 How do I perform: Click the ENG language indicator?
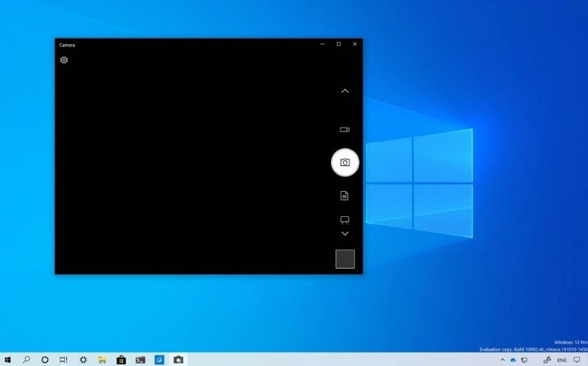coord(561,360)
